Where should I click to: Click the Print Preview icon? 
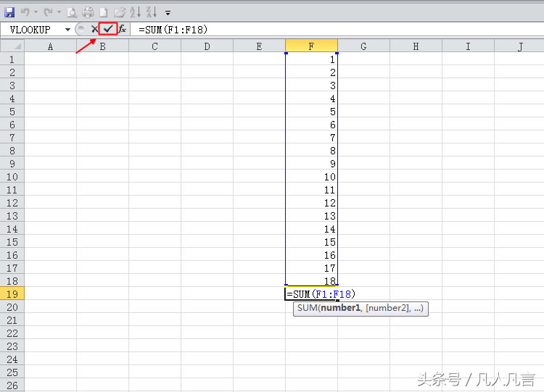72,12
